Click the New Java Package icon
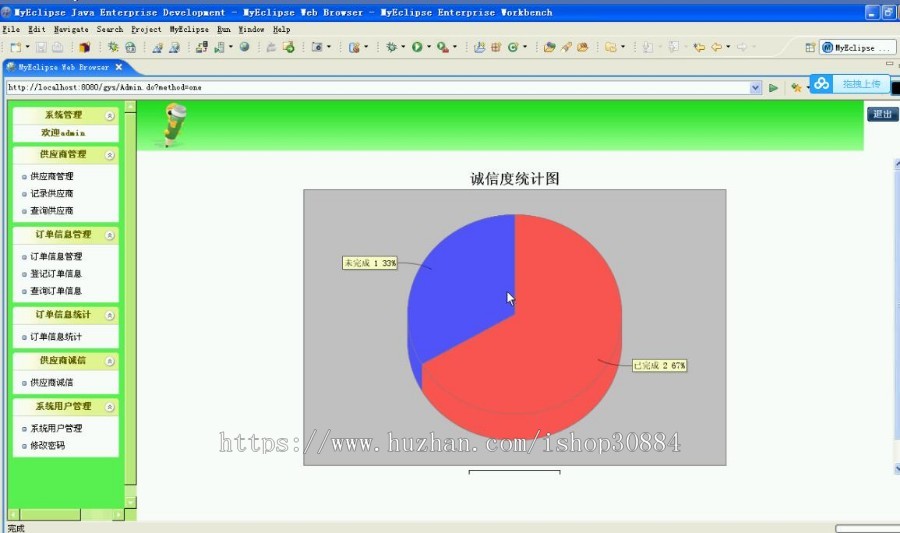This screenshot has height=533, width=900. pos(496,48)
